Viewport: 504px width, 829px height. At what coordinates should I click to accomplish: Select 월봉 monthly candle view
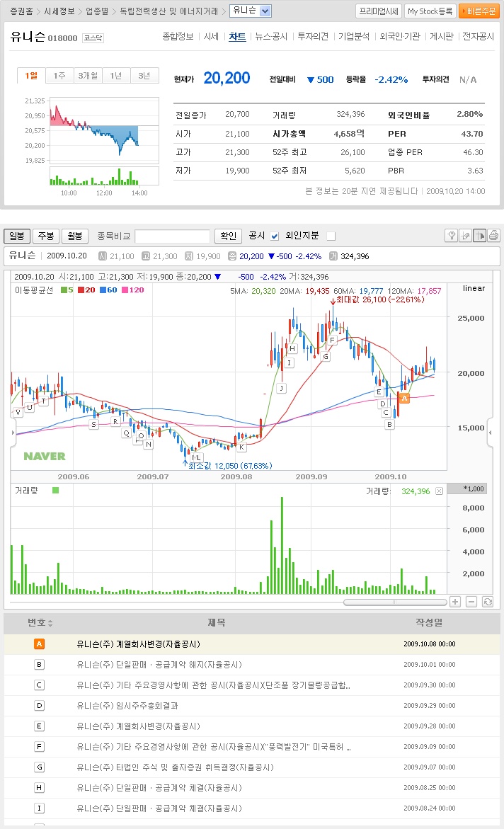pyautogui.click(x=75, y=236)
